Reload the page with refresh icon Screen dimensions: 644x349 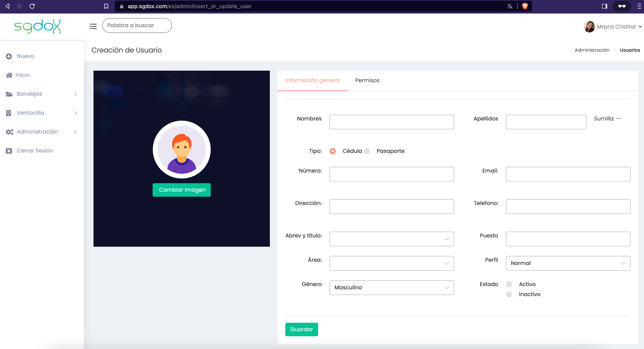click(x=32, y=6)
